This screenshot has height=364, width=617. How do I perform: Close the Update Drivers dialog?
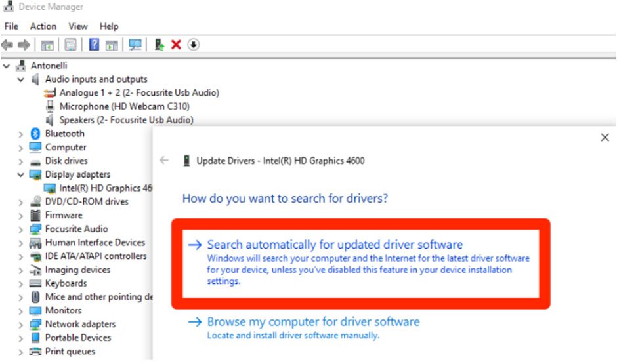coord(605,138)
